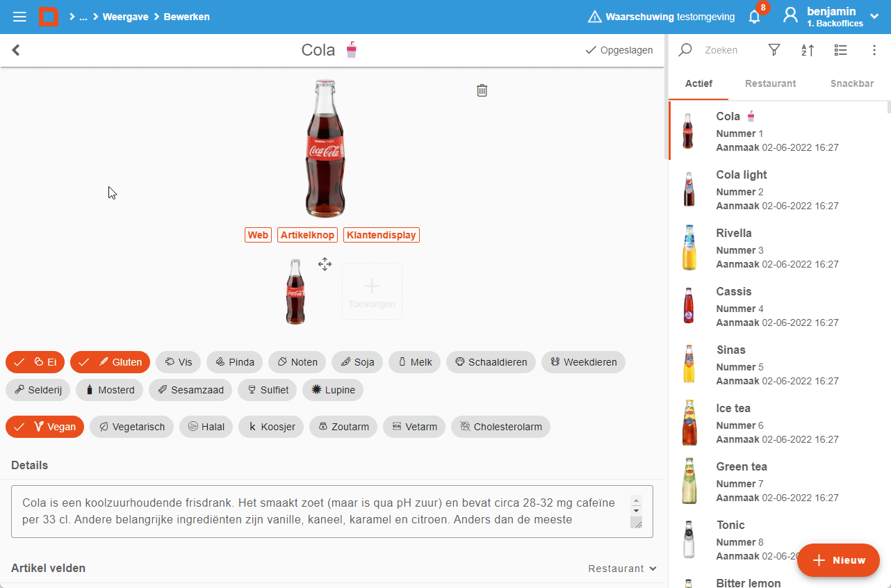Open the hamburger main menu
891x588 pixels.
tap(19, 17)
